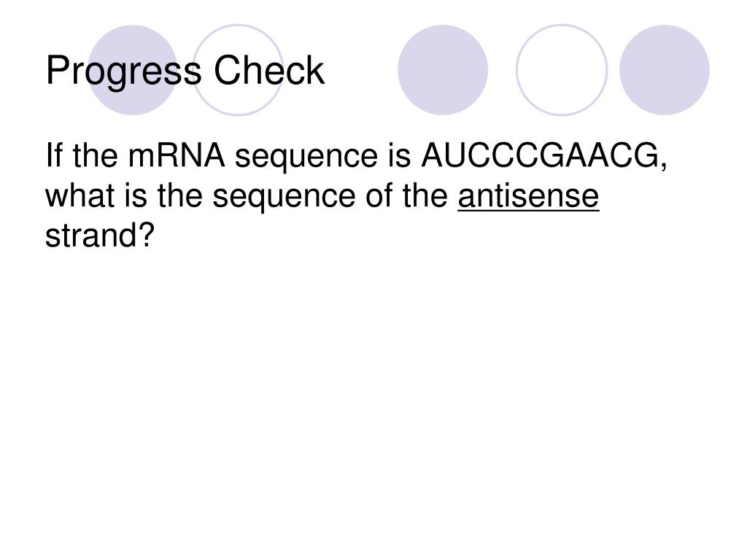Click the underlined word antisense

(x=528, y=195)
